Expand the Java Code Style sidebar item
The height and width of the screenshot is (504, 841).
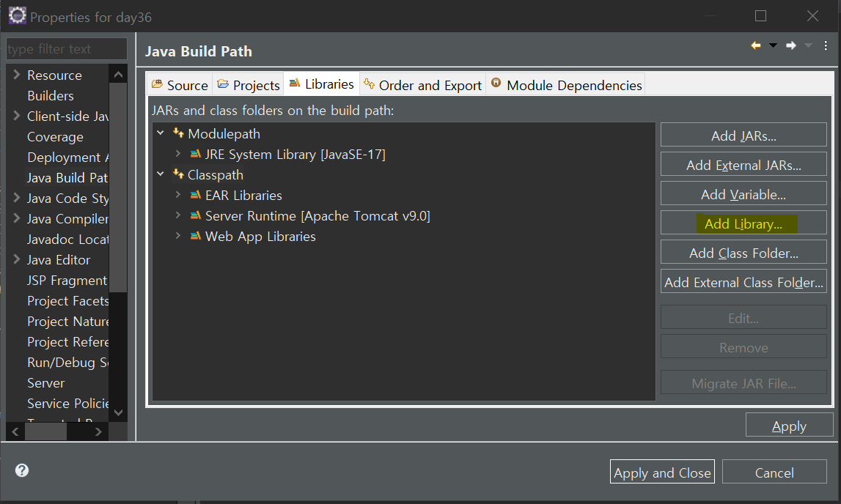(17, 198)
